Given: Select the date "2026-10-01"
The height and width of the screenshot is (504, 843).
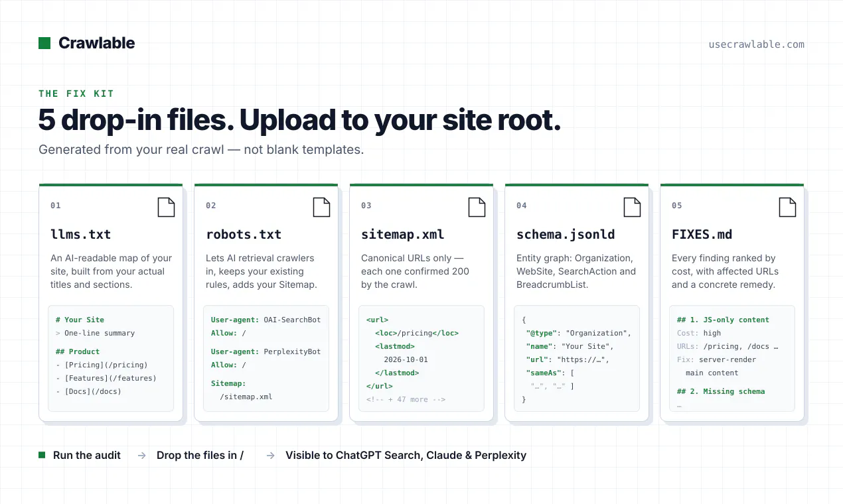Looking at the screenshot, I should coord(406,359).
